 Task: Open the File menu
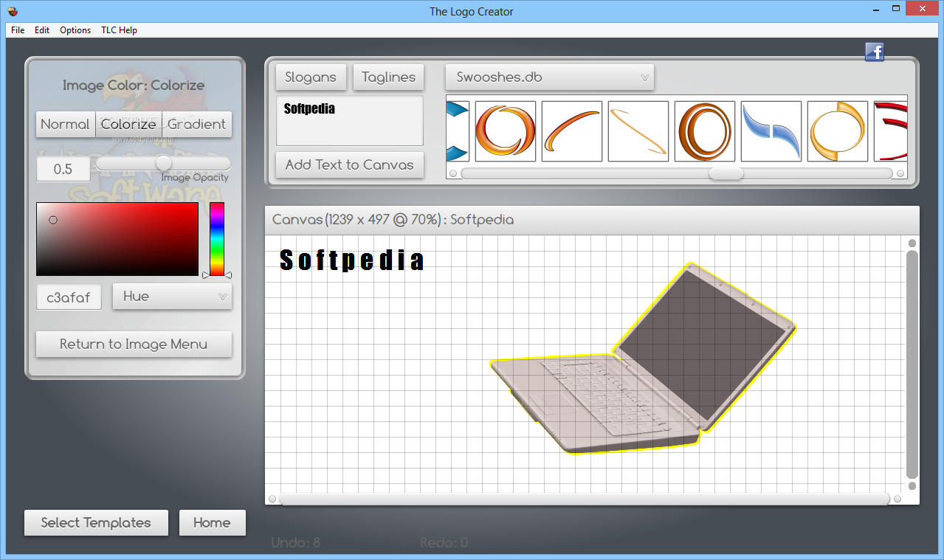[18, 30]
